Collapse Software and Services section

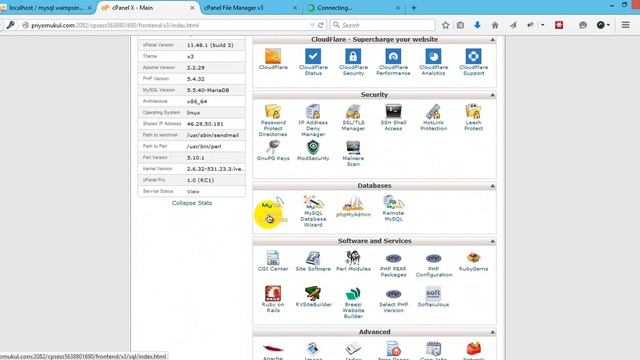tap(493, 241)
